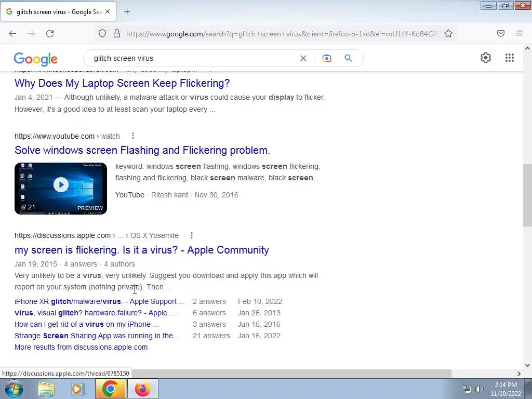
Task: Click the Firefox taskbar icon
Action: [142, 389]
